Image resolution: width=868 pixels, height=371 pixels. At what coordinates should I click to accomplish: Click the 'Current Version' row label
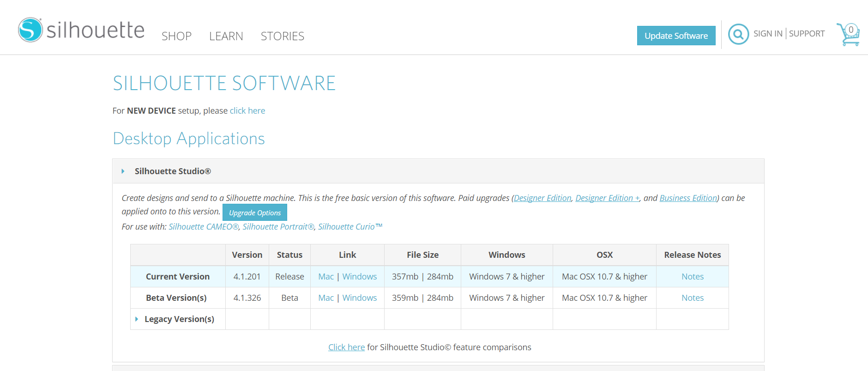[178, 277]
